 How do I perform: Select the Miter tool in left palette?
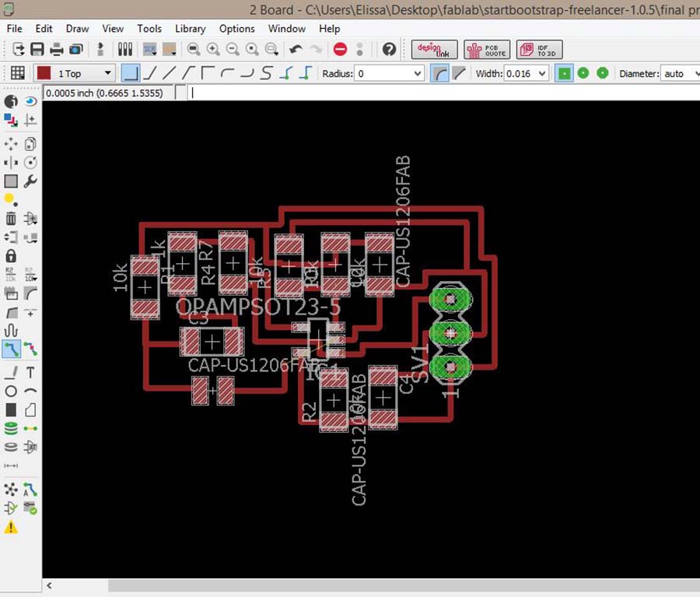[30, 293]
